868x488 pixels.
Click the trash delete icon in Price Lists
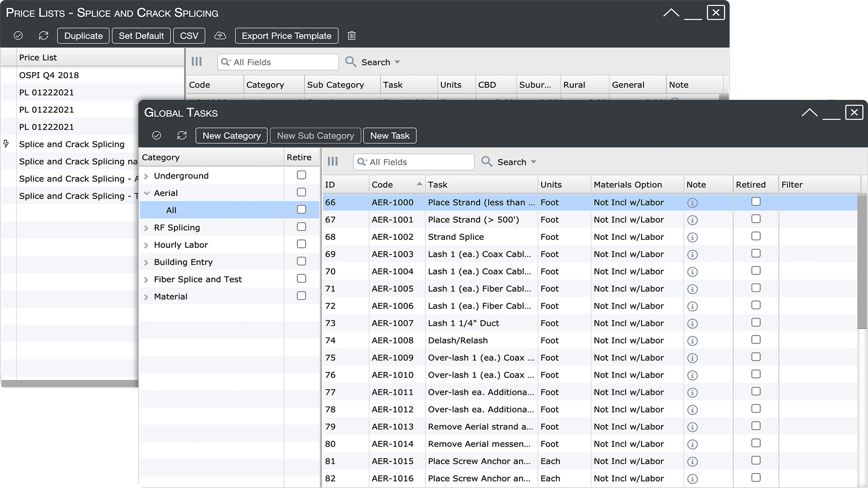[352, 36]
